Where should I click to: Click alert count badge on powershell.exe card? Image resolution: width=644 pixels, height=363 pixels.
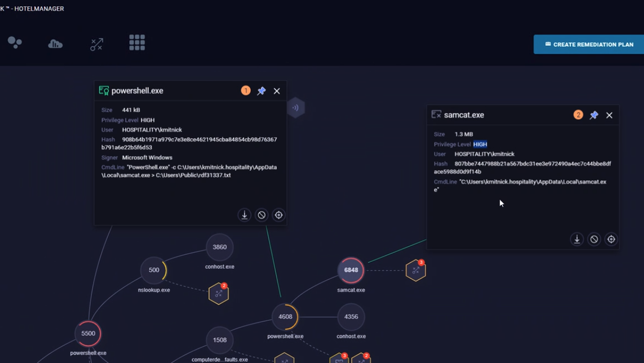[x=246, y=90]
